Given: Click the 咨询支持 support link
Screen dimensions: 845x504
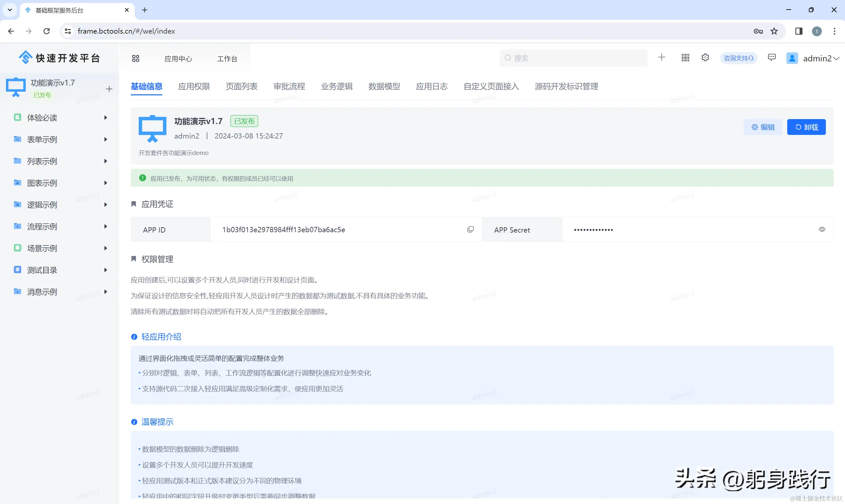Looking at the screenshot, I should [x=738, y=58].
